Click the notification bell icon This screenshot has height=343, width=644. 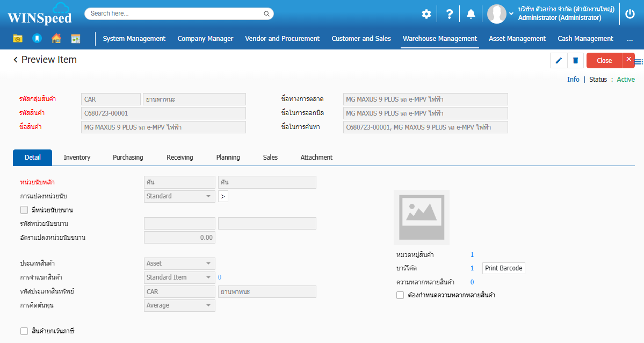[471, 14]
